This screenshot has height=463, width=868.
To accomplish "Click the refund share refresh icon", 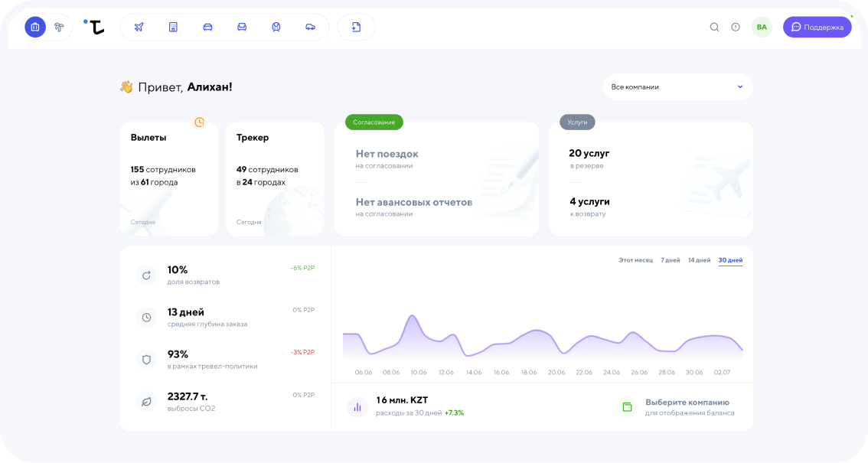I will 147,275.
